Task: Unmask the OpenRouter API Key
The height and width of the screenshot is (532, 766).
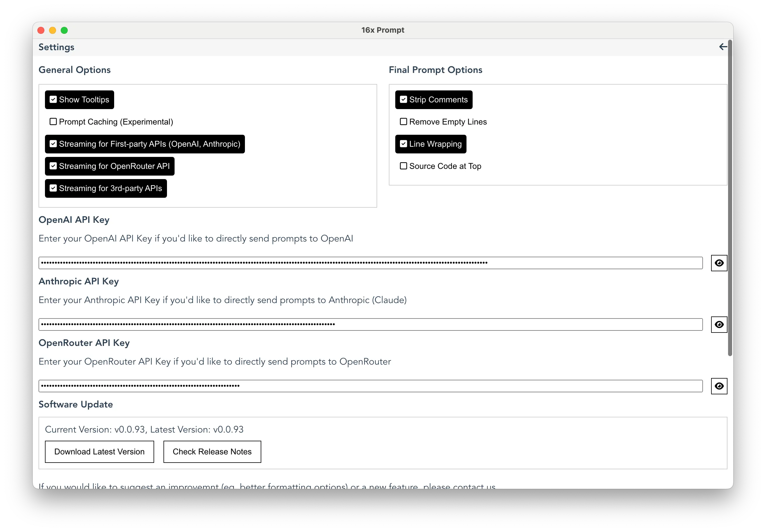Action: point(719,386)
